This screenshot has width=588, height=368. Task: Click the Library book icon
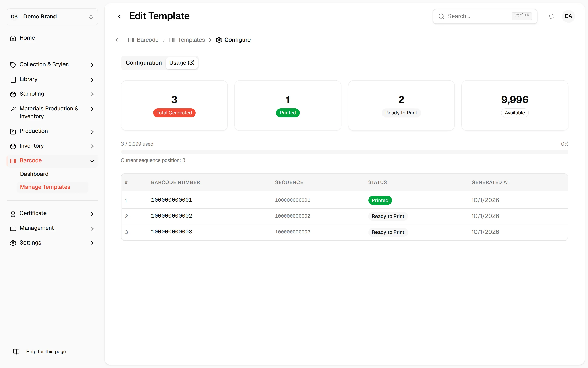coord(13,80)
